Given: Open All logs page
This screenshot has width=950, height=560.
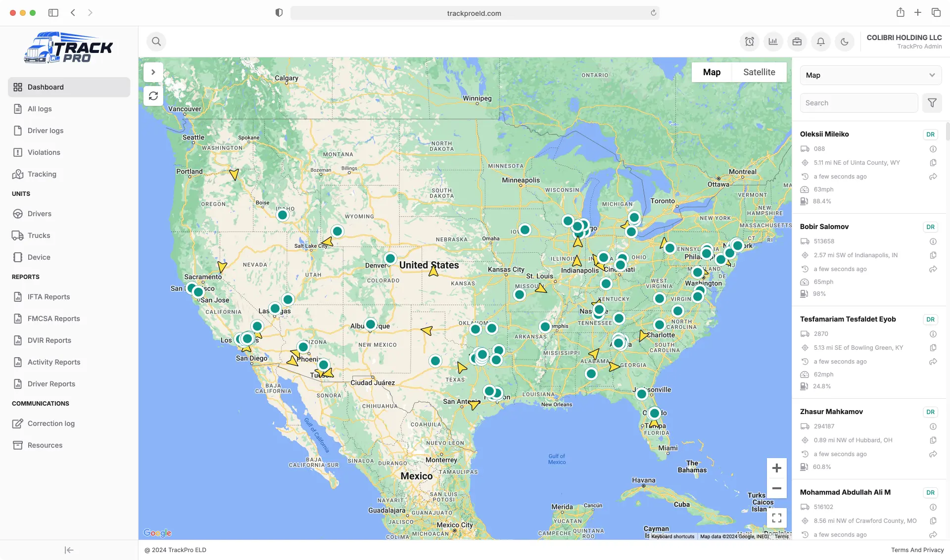Looking at the screenshot, I should [69, 109].
